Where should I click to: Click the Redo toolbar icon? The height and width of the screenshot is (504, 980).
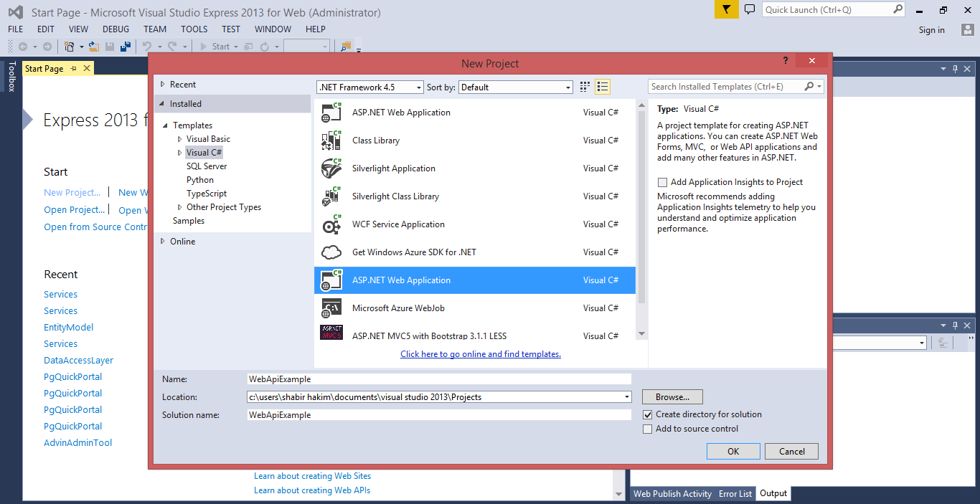[171, 47]
